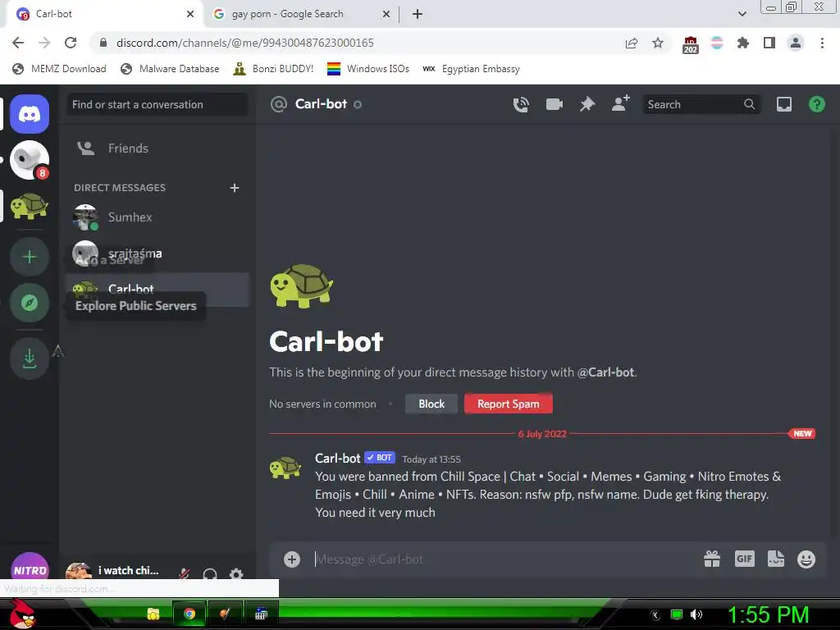Attach file with plus button
This screenshot has width=840, height=630.
pos(292,559)
